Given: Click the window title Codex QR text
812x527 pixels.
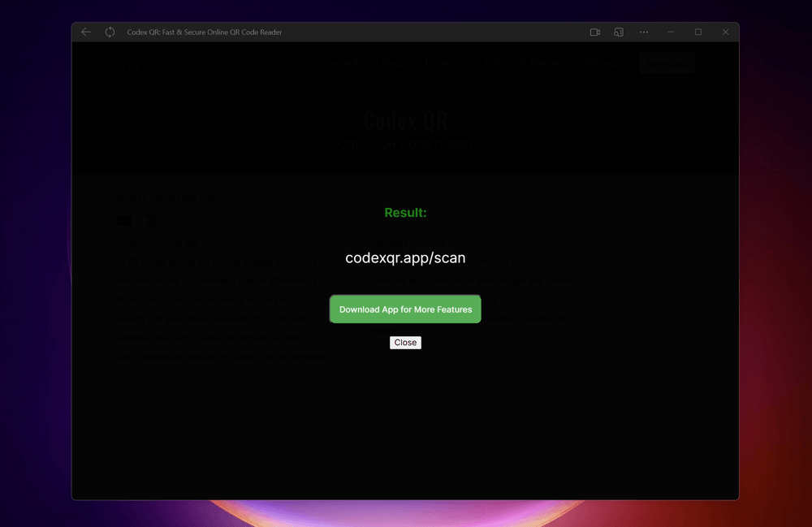Looking at the screenshot, I should [205, 32].
